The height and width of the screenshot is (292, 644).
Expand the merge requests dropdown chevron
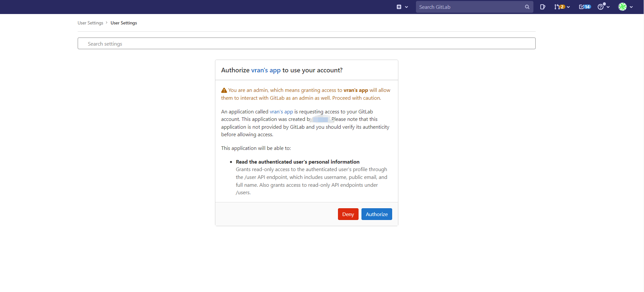click(568, 7)
